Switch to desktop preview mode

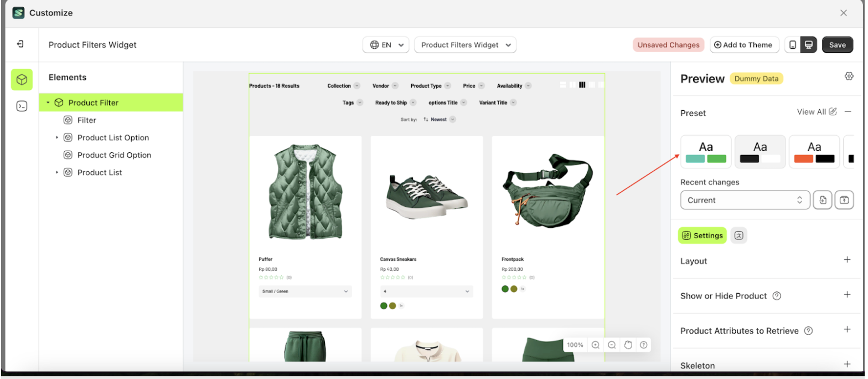click(x=809, y=45)
